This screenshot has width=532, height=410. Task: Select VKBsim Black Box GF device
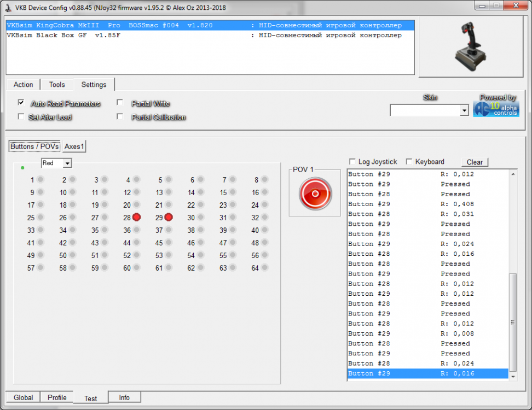pyautogui.click(x=63, y=36)
